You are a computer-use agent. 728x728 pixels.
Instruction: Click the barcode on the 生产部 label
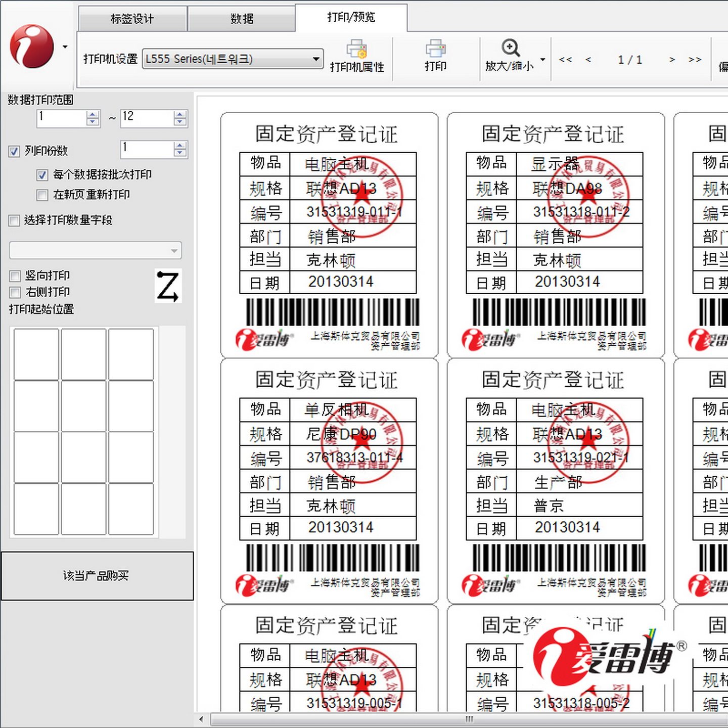[559, 558]
